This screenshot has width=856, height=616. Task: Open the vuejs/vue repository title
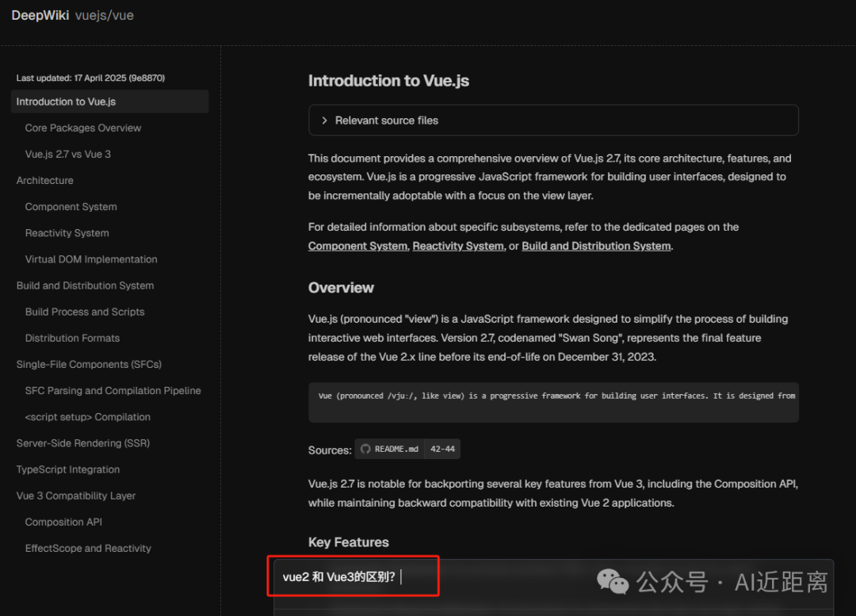click(x=105, y=15)
